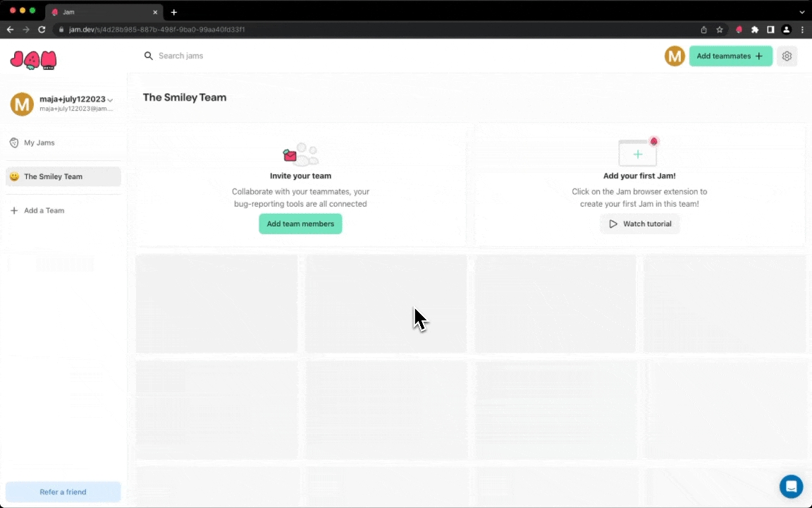Click the Jam extension icon in browser toolbar

click(x=739, y=30)
